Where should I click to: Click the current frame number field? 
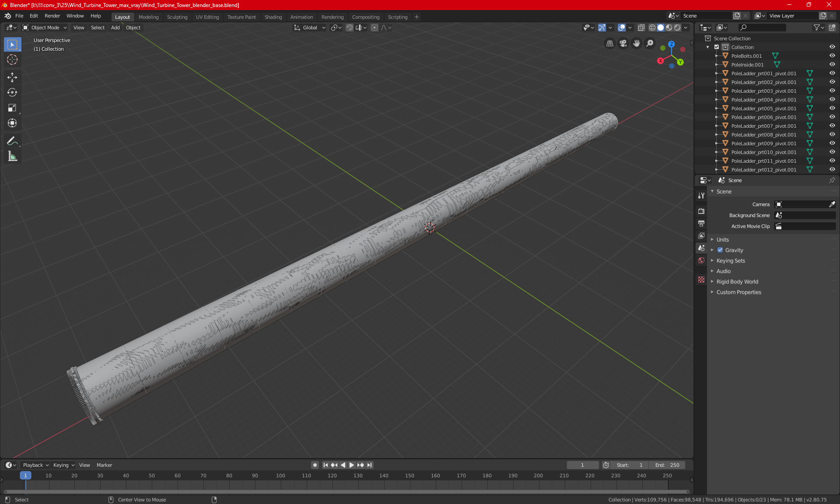[x=583, y=465]
